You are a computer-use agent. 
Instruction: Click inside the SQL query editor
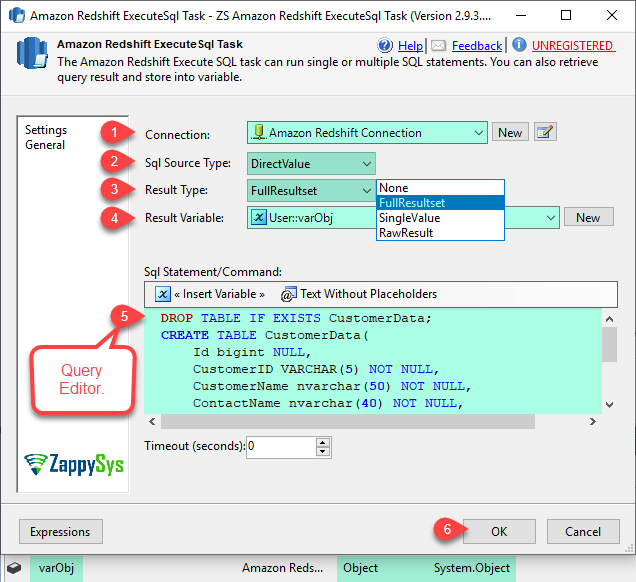coord(372,361)
